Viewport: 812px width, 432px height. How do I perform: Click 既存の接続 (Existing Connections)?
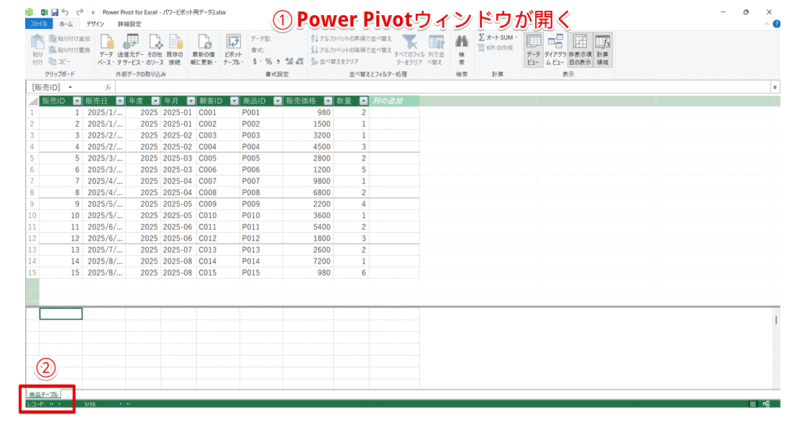tap(175, 50)
